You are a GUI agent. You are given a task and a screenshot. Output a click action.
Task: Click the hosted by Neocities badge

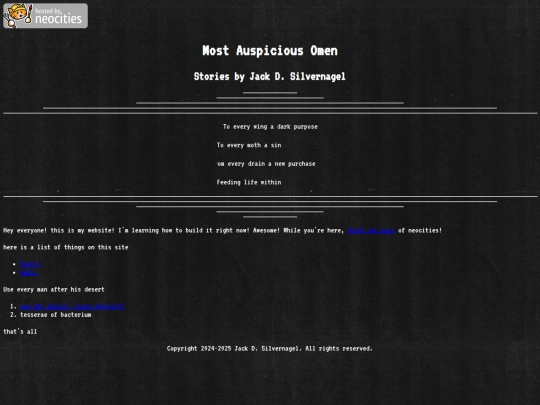pyautogui.click(x=45, y=16)
